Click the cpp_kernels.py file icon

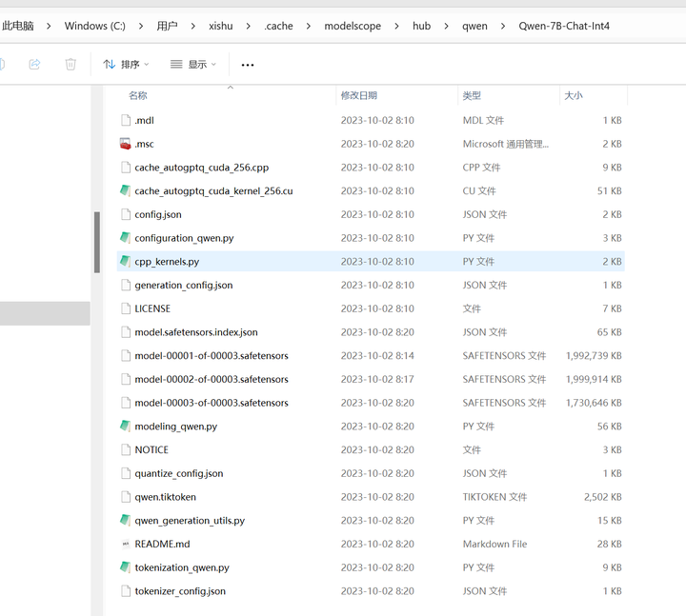pyautogui.click(x=126, y=262)
